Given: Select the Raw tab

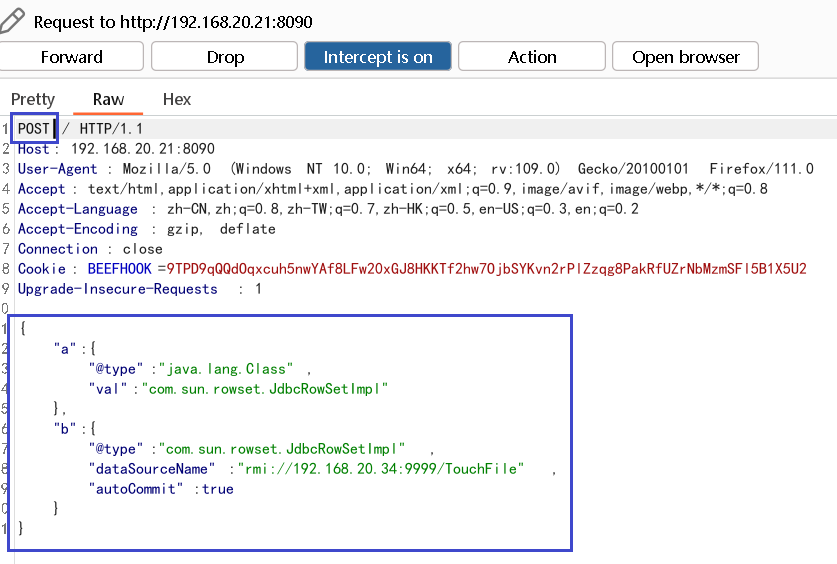Looking at the screenshot, I should pyautogui.click(x=108, y=99).
